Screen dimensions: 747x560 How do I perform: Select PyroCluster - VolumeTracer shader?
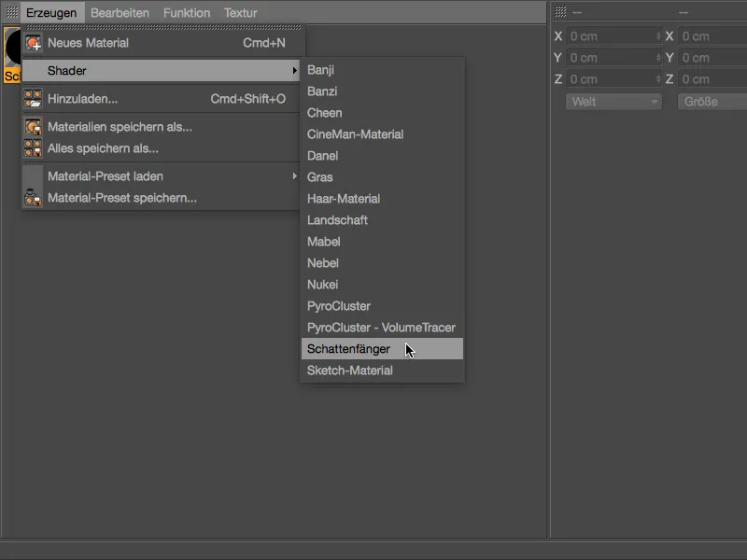pos(382,328)
